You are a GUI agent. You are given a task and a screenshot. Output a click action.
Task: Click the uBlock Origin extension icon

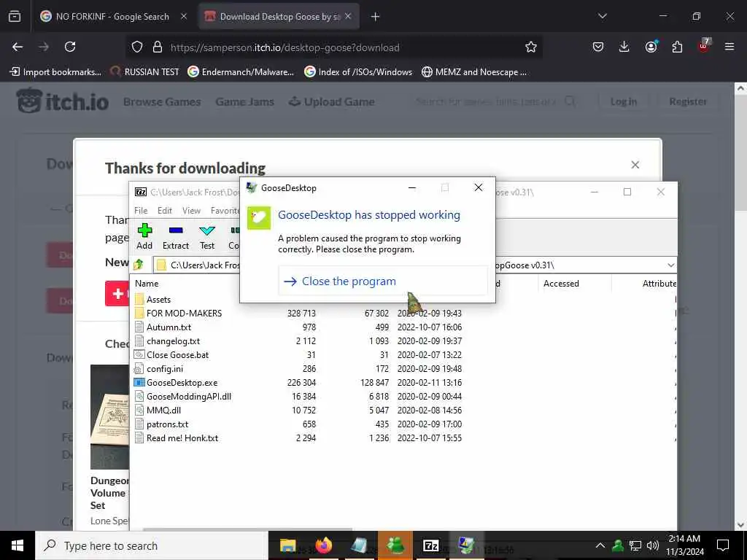(704, 46)
